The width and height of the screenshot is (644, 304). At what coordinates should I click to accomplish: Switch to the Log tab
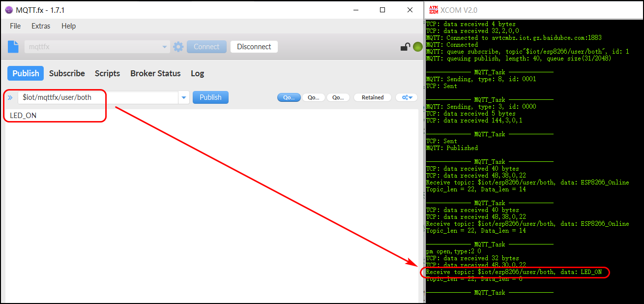197,73
